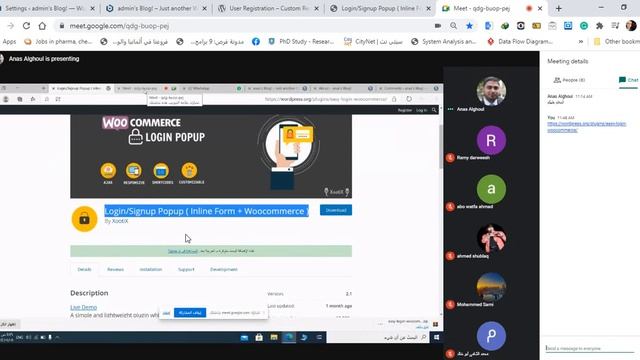Select Mohammed Sami participant thumbnail

coord(491,287)
